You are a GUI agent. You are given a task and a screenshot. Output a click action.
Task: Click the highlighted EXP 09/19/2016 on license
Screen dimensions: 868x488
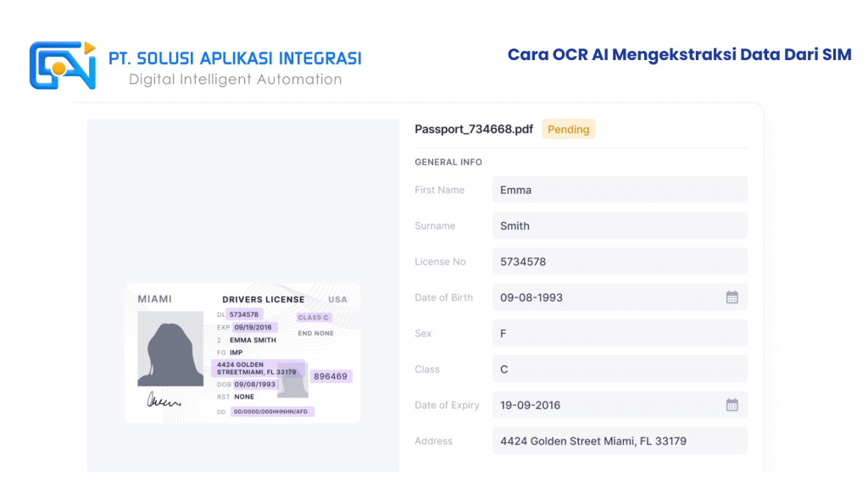(254, 327)
